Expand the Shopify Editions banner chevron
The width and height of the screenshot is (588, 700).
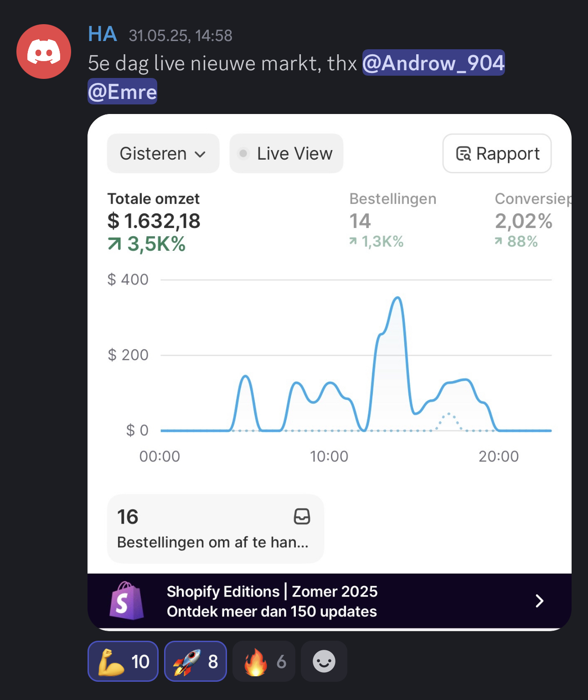539,601
